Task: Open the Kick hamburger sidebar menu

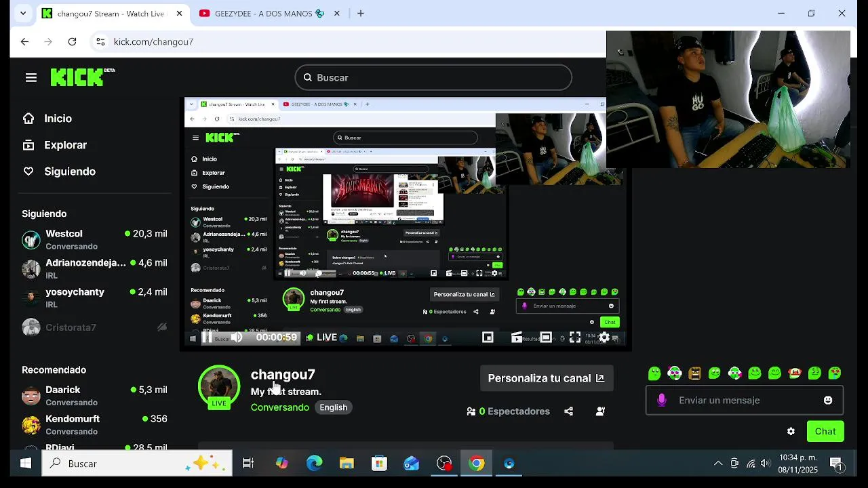Action: coord(31,78)
